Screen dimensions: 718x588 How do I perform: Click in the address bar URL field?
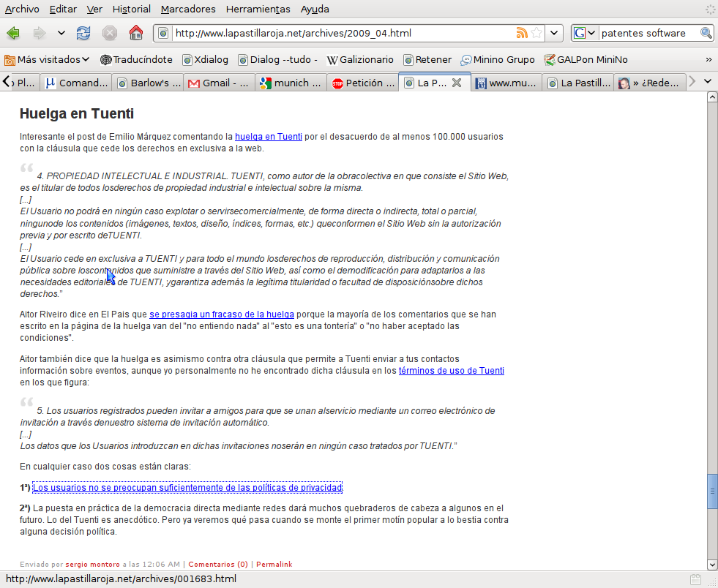click(x=343, y=33)
